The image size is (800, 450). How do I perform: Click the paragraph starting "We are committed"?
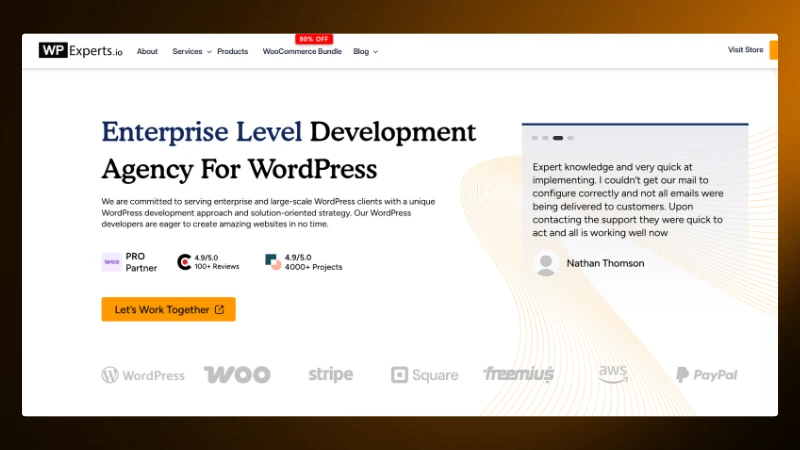click(x=268, y=213)
